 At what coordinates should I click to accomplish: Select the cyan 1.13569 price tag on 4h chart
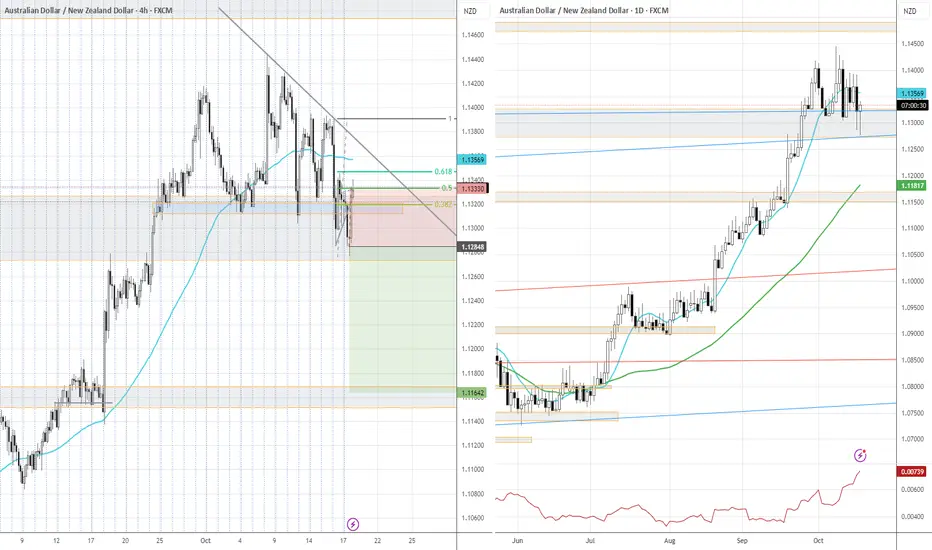click(x=473, y=159)
